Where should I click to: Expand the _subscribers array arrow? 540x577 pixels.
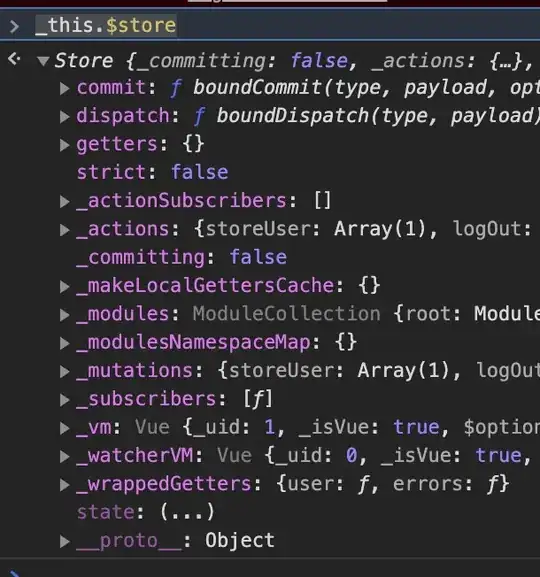pyautogui.click(x=65, y=400)
